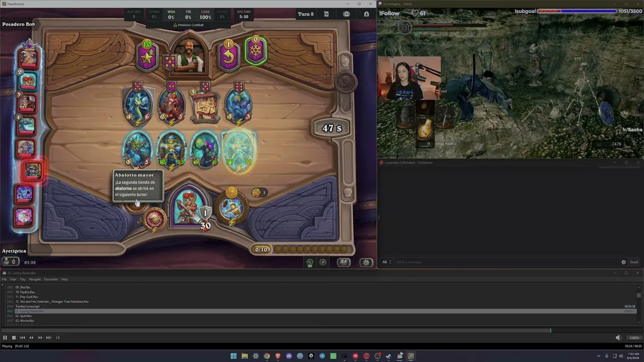The height and width of the screenshot is (362, 644).
Task: Click the Previous Combat warning label
Action: tap(188, 25)
